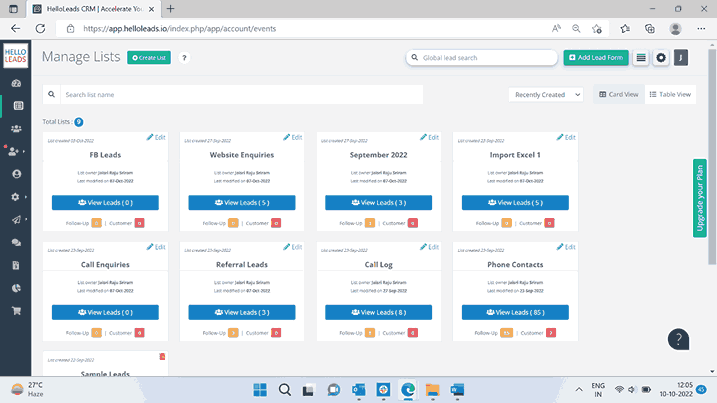The height and width of the screenshot is (403, 717).
Task: Click the shopping cart icon in the sidebar
Action: pos(17,311)
